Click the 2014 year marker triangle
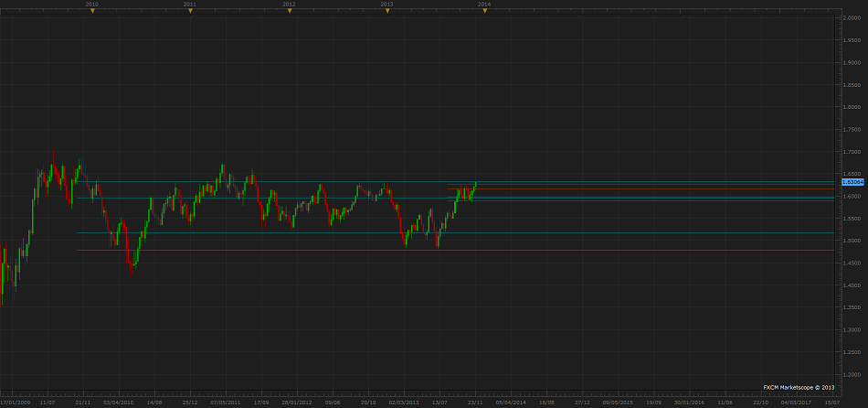The image size is (868, 408). (484, 11)
